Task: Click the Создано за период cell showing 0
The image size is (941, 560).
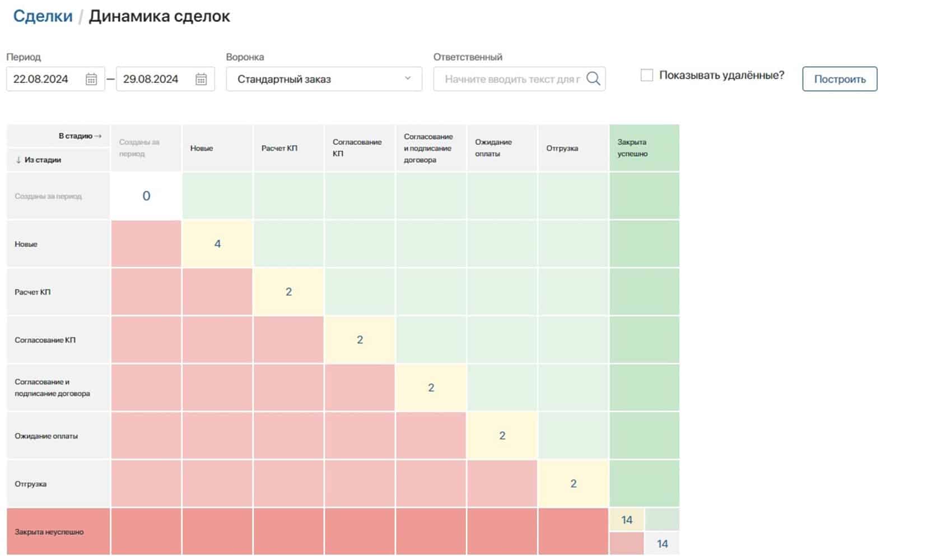Action: [x=146, y=196]
